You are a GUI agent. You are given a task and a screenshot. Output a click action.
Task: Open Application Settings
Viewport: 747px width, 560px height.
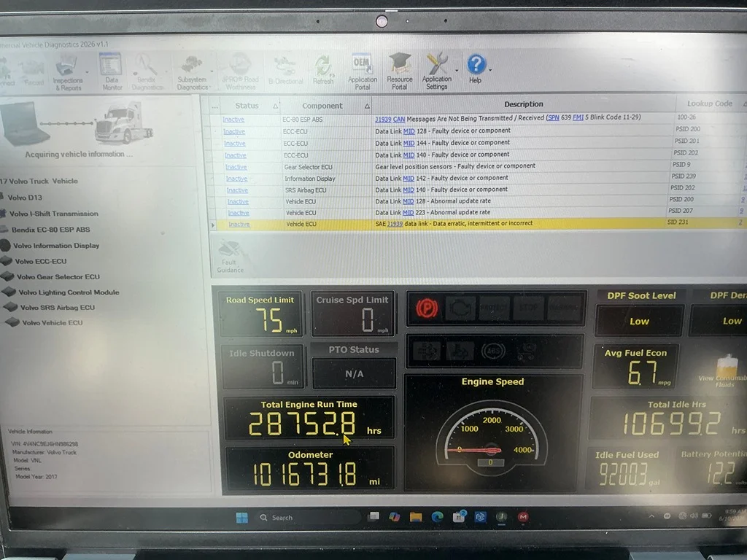pyautogui.click(x=436, y=71)
